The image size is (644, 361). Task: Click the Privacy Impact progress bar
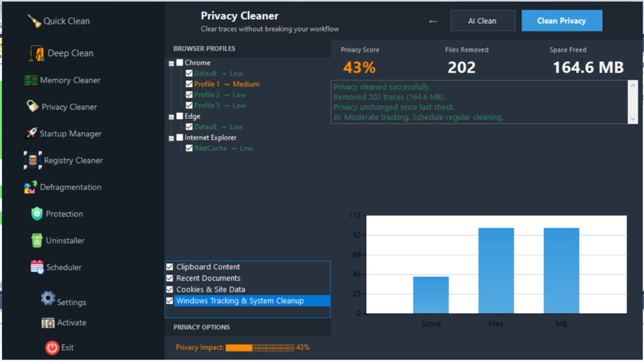pyautogui.click(x=260, y=348)
